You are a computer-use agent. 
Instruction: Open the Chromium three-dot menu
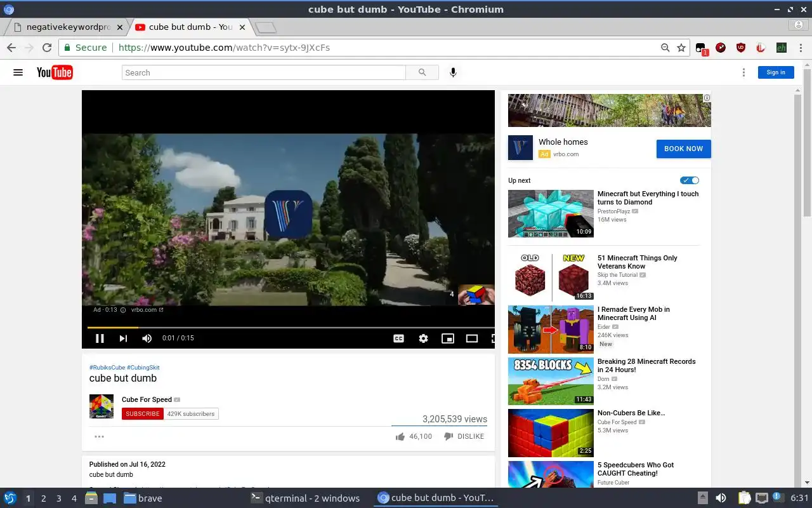tap(801, 48)
